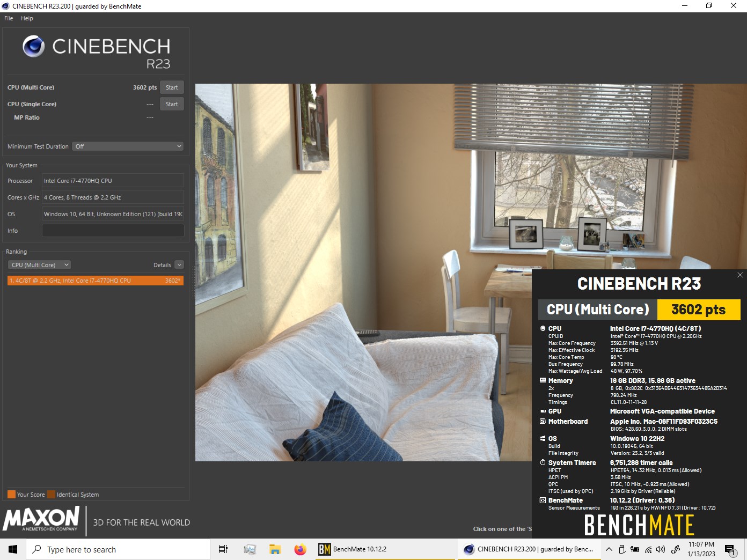Click the CPU (Multi Core) score 3602 pts

pyautogui.click(x=145, y=87)
